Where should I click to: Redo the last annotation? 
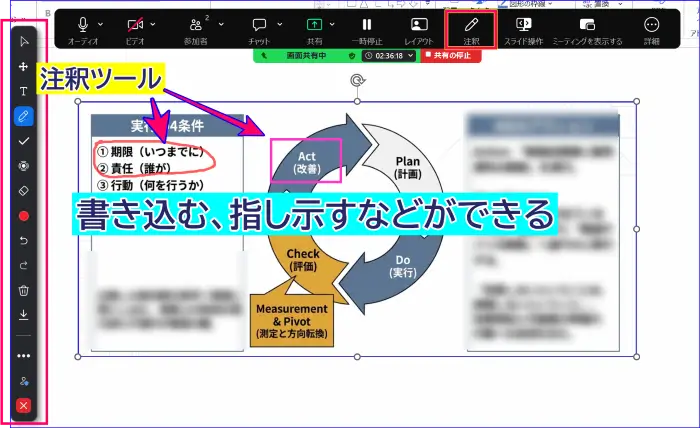(x=24, y=266)
